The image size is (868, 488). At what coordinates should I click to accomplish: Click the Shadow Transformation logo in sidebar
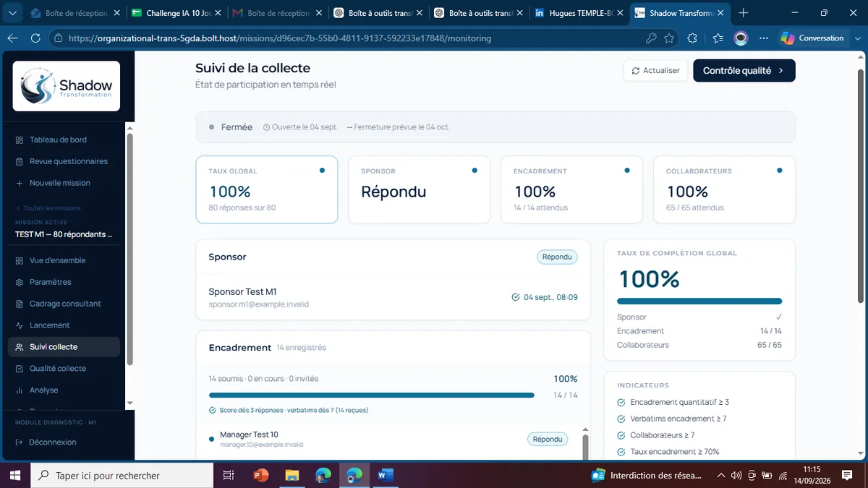click(67, 86)
